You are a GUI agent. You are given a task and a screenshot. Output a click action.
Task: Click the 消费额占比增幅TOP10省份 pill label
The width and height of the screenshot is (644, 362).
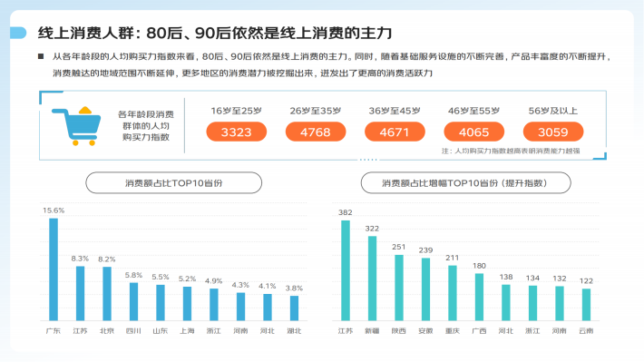coord(465,183)
